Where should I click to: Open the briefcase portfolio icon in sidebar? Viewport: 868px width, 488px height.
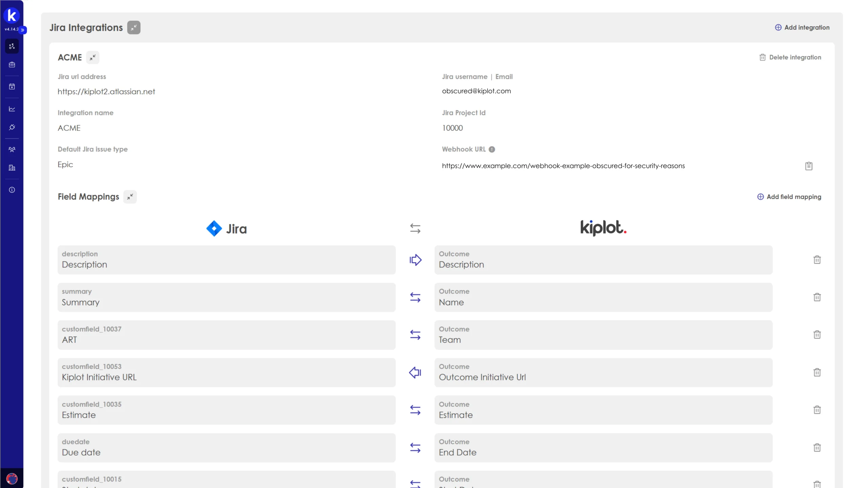pos(12,65)
